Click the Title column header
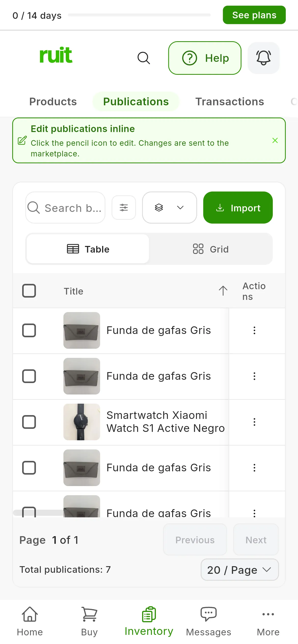 [74, 291]
